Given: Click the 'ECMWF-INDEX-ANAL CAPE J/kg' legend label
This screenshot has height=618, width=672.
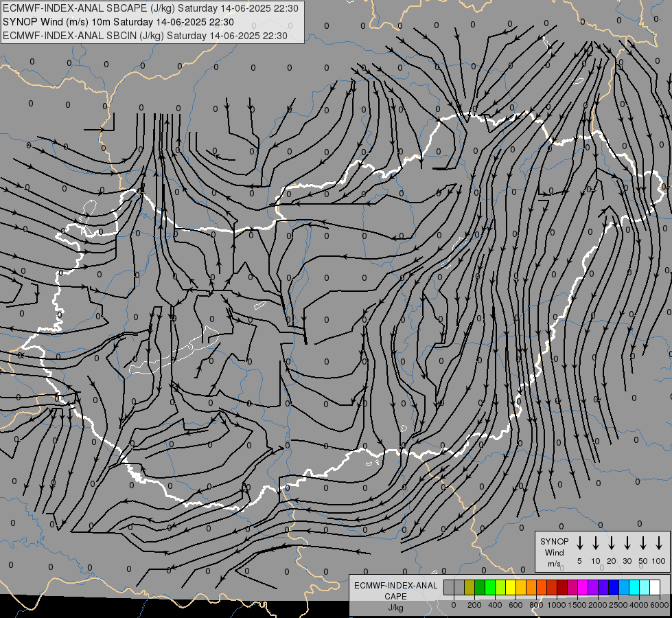Looking at the screenshot, I should [x=395, y=597].
